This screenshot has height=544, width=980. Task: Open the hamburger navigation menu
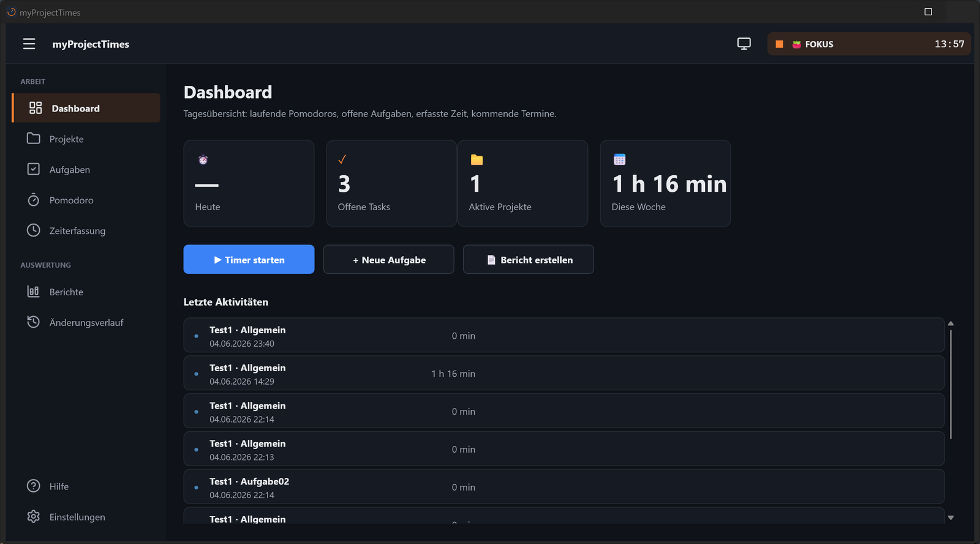coord(29,44)
